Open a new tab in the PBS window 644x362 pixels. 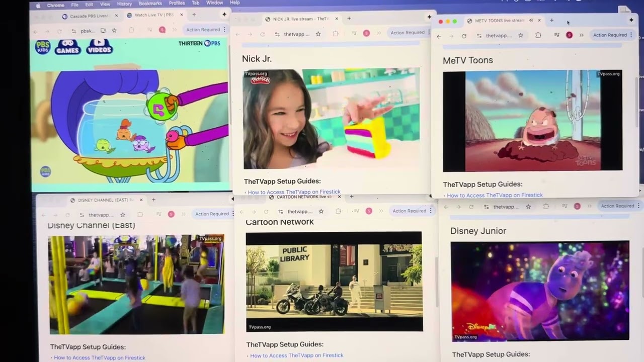194,15
